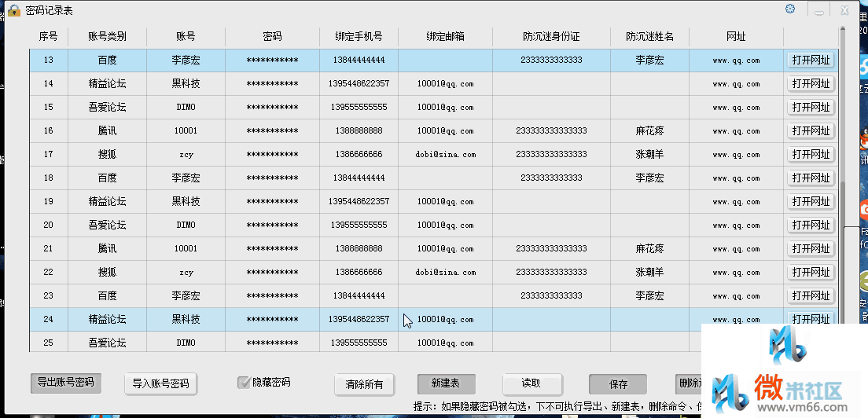Select phone 1388888888 in row 16
The image size is (868, 418).
(359, 131)
